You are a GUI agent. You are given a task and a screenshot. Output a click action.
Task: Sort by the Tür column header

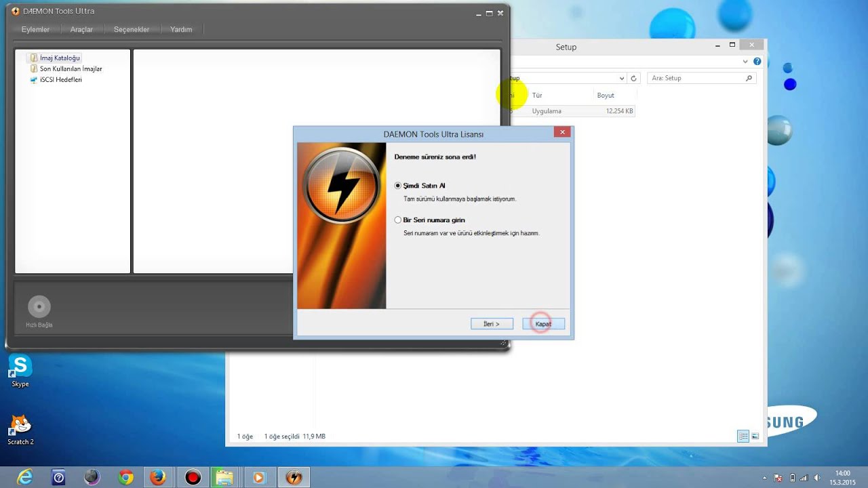537,96
